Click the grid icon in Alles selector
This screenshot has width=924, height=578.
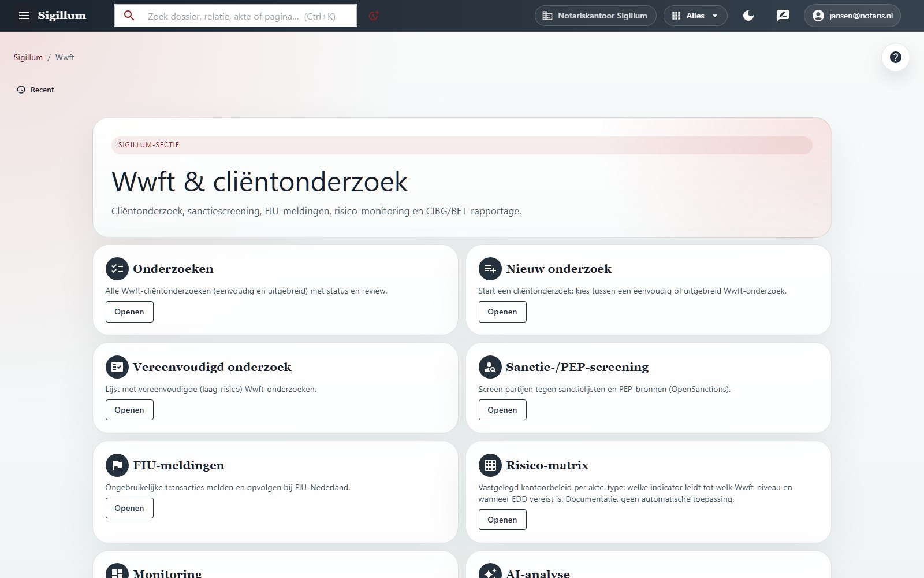[676, 16]
